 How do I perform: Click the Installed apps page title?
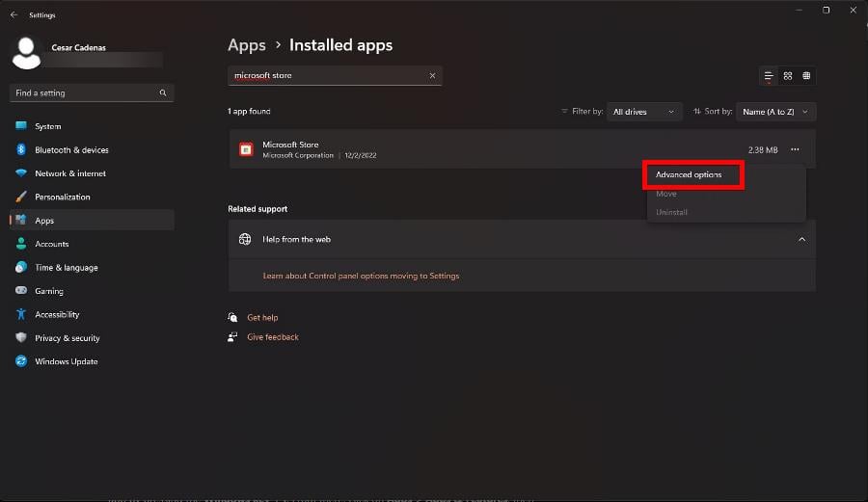(341, 45)
